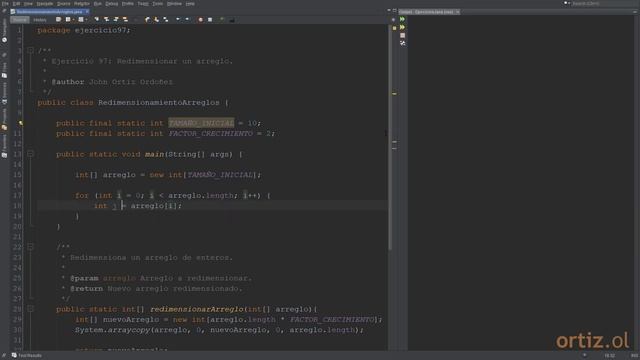Toggle Highlight Search toolbar icon
640x360 pixels.
125,20
